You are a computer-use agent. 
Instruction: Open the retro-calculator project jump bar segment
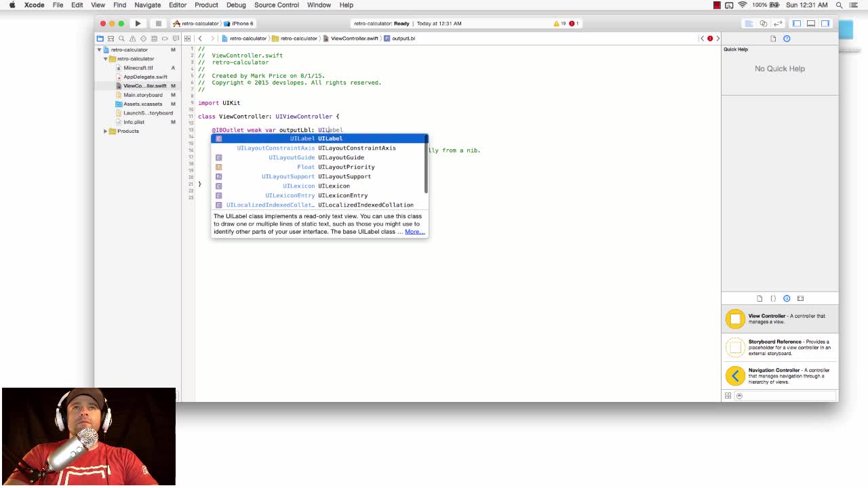pyautogui.click(x=244, y=38)
